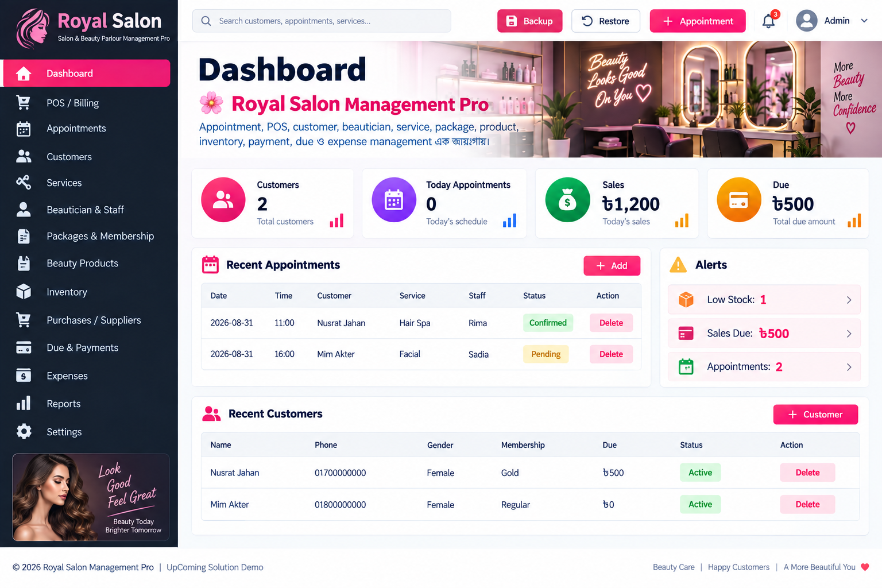Image resolution: width=882 pixels, height=588 pixels.
Task: Click the Sales card bar chart icon
Action: [682, 220]
